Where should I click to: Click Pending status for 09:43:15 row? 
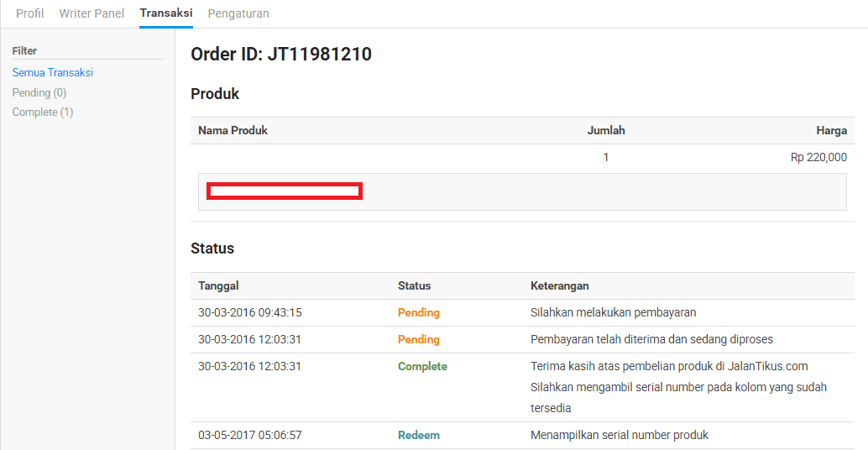[x=419, y=312]
